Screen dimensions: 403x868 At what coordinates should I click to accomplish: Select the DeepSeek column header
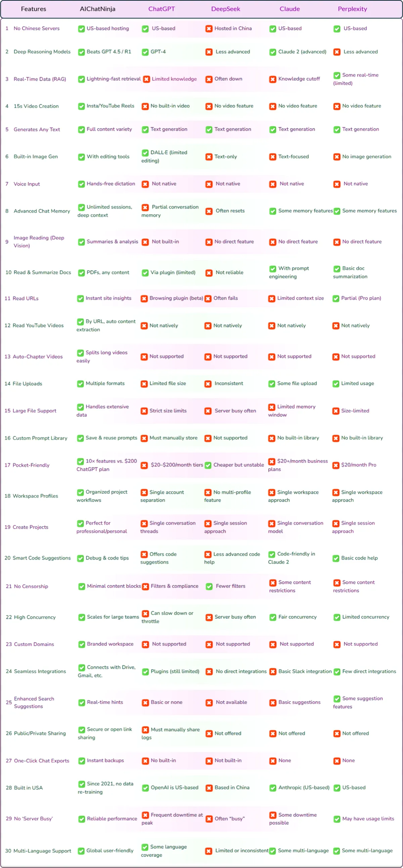click(225, 9)
